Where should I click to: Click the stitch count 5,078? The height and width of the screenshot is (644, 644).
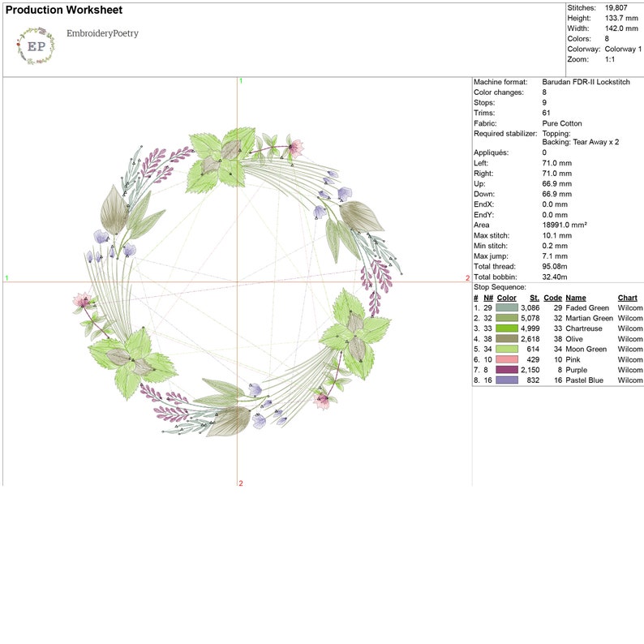530,318
